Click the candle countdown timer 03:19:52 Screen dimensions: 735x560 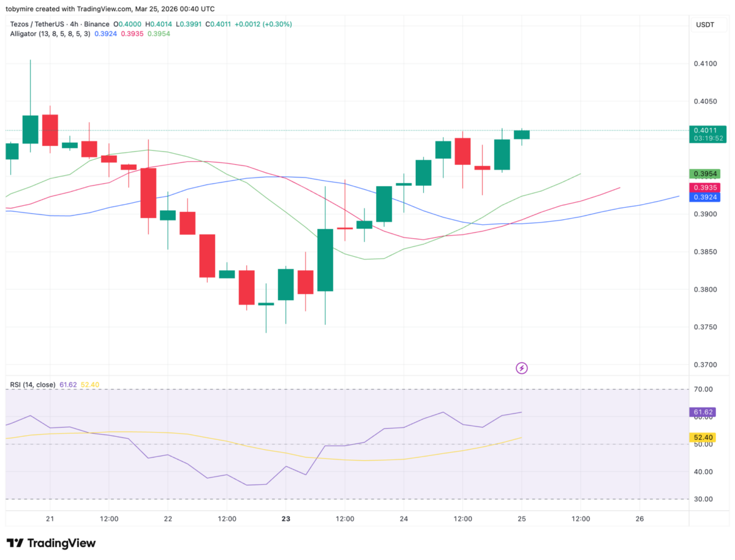point(708,138)
